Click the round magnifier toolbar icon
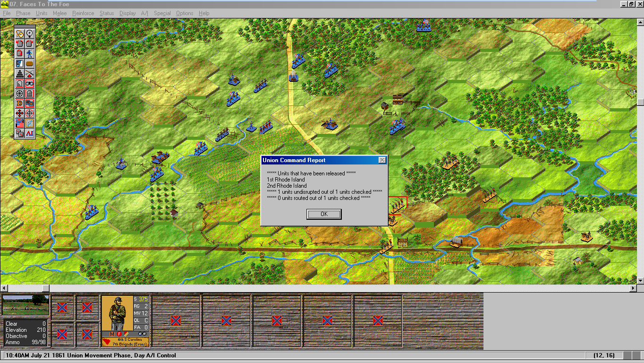This screenshot has width=644, height=363. 30,34
